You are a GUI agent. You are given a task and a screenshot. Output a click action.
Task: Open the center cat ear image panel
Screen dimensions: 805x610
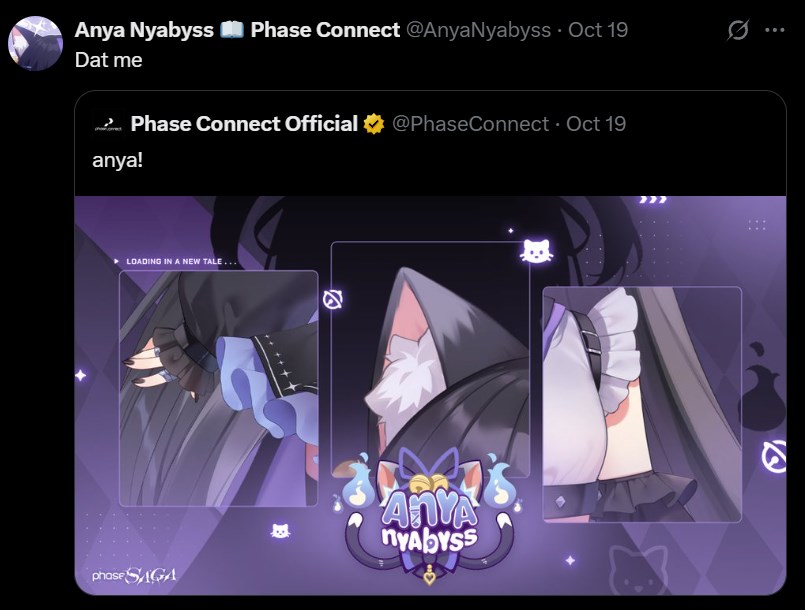pos(430,359)
